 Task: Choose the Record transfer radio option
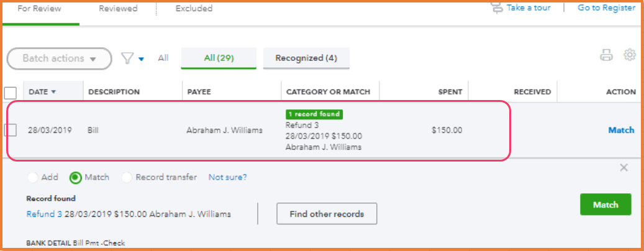126,178
